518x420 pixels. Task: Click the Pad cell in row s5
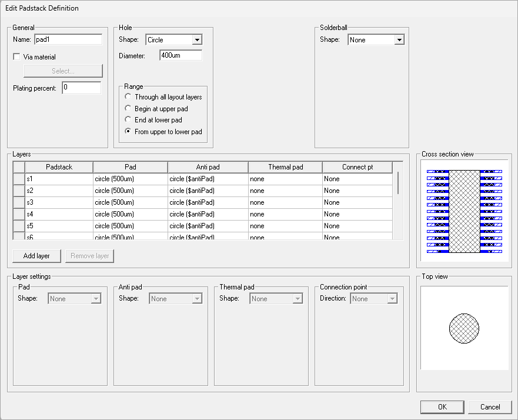click(x=131, y=226)
